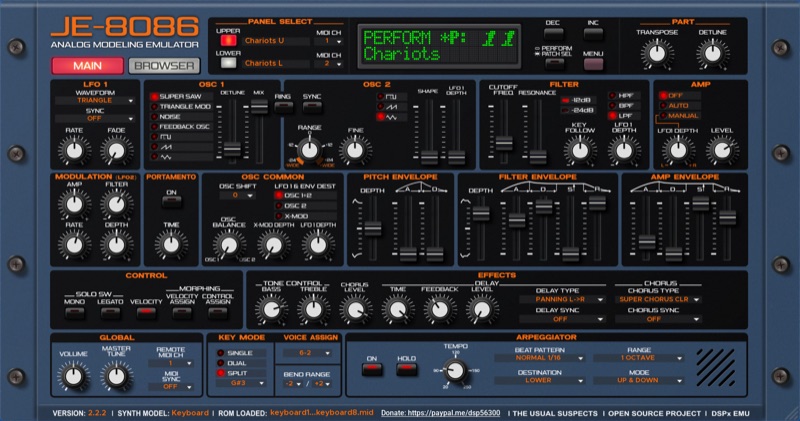The image size is (800, 421).
Task: Open the Upper MIDI channel dropdown
Action: (x=329, y=41)
